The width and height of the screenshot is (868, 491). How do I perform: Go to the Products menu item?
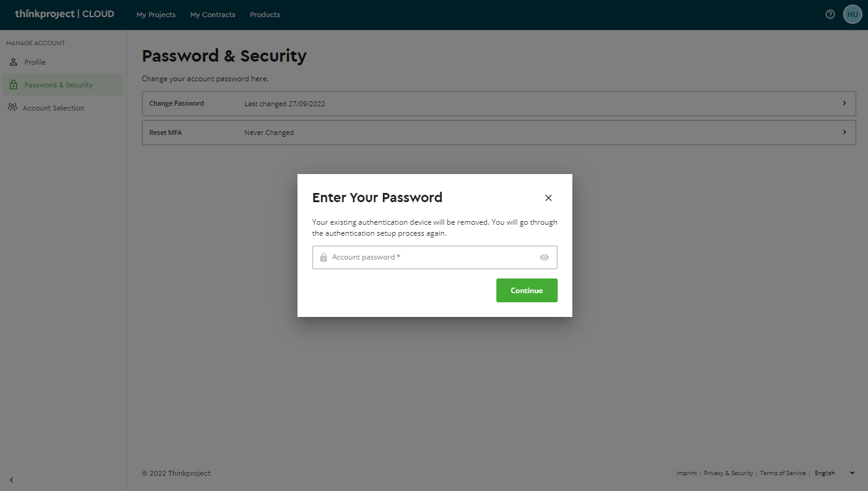point(264,15)
